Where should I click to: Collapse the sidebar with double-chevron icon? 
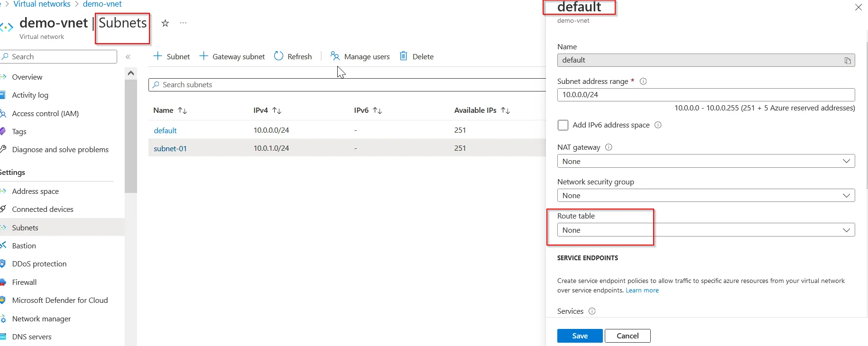pyautogui.click(x=128, y=57)
